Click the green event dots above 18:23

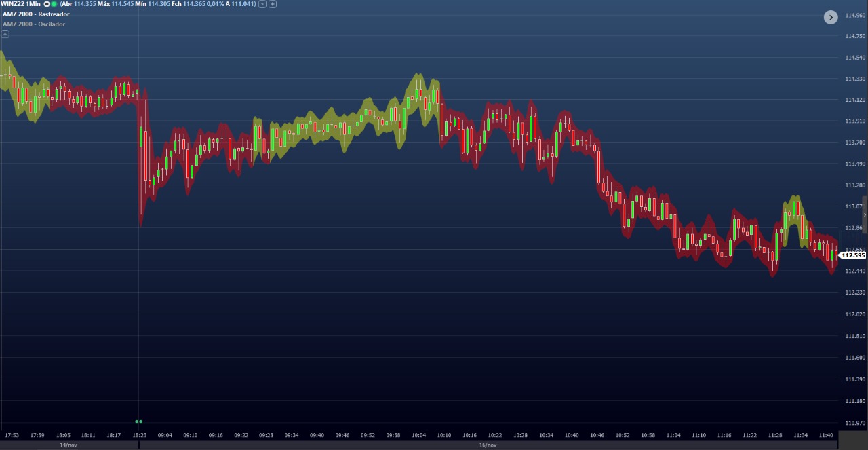139,421
